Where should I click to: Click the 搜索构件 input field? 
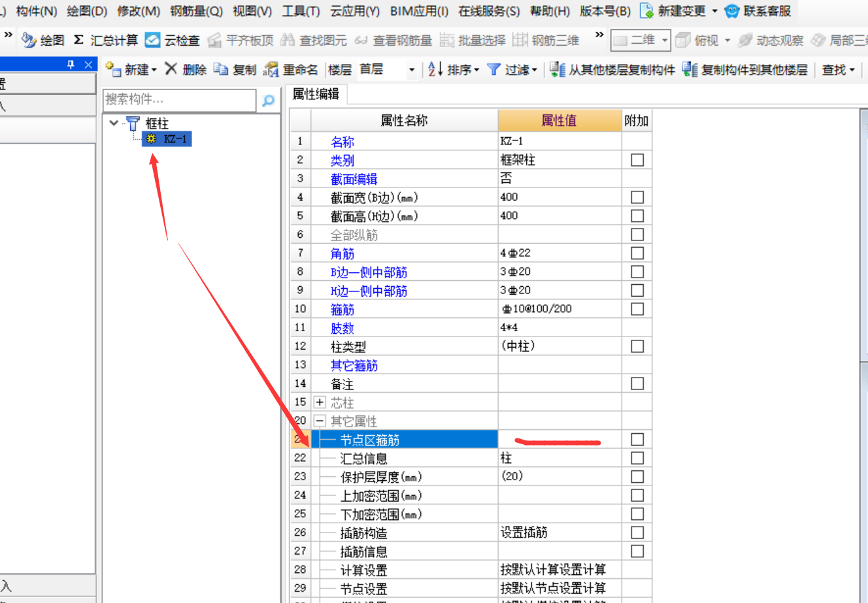[x=179, y=100]
